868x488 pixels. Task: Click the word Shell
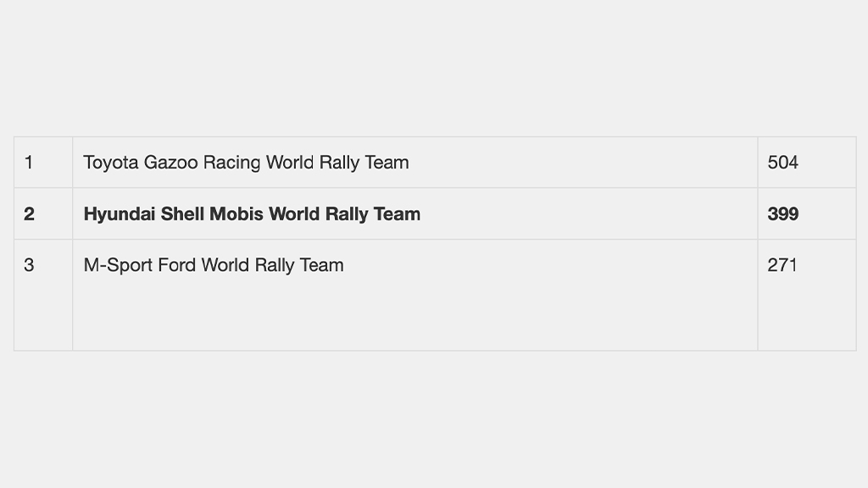coord(182,214)
